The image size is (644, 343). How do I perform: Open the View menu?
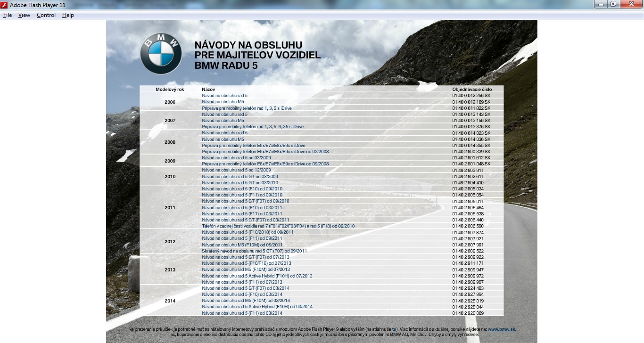(24, 15)
